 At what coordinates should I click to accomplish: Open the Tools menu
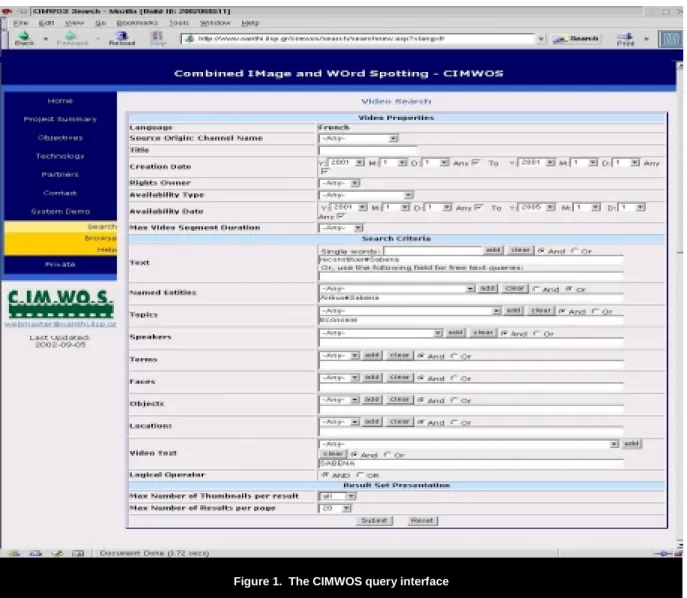(179, 23)
